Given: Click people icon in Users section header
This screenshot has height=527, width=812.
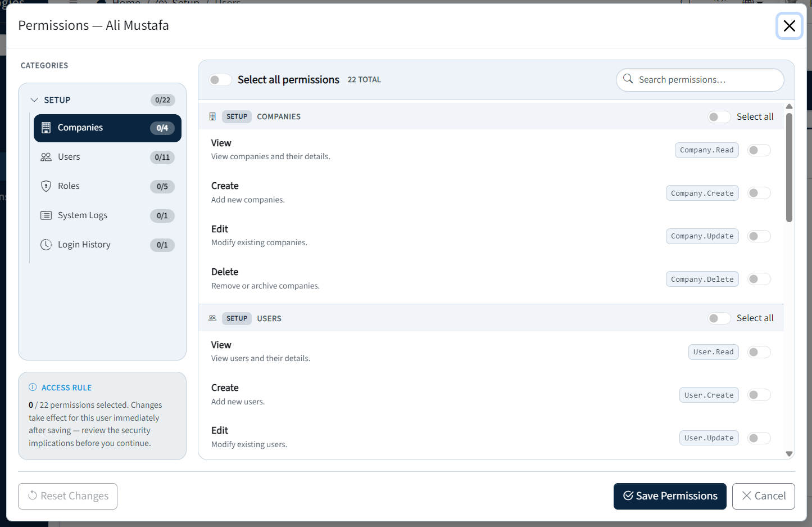Looking at the screenshot, I should (212, 318).
